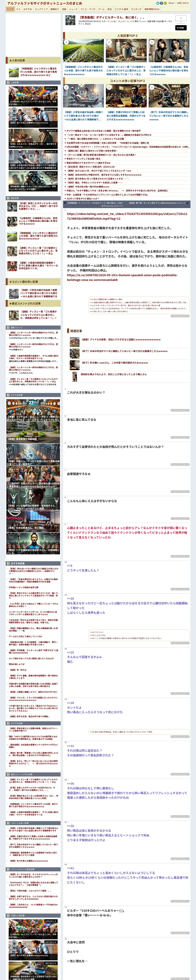Select the トップ navigation tab
Viewport: 196px width, 980px height.
point(10,9)
